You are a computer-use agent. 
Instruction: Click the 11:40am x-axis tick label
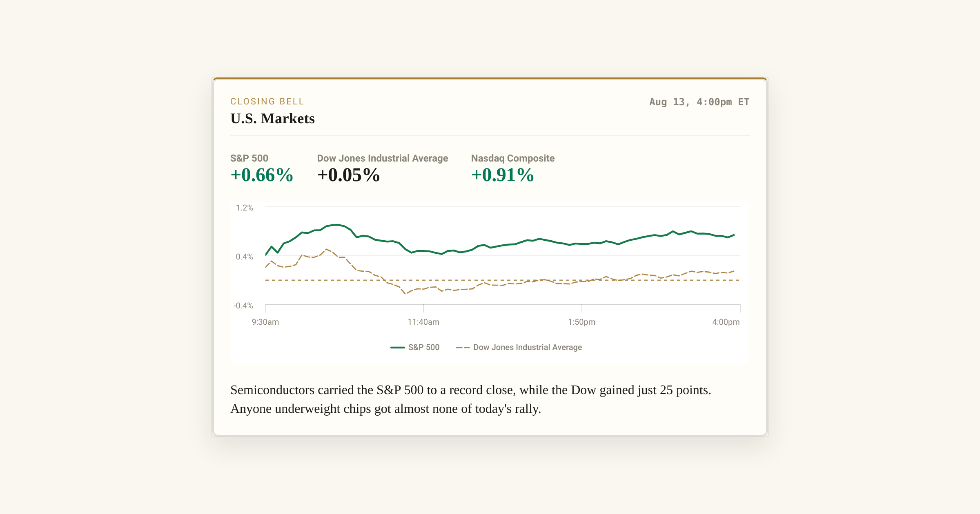coord(423,322)
